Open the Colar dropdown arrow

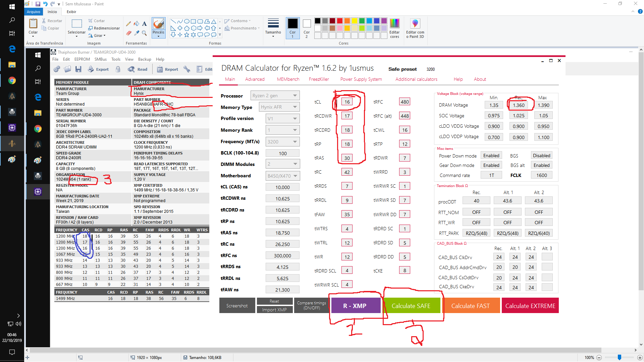(33, 36)
